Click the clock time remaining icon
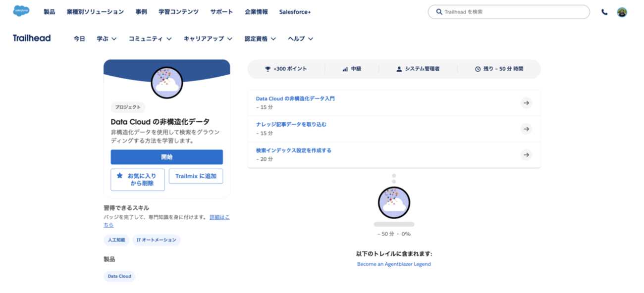 click(x=478, y=69)
